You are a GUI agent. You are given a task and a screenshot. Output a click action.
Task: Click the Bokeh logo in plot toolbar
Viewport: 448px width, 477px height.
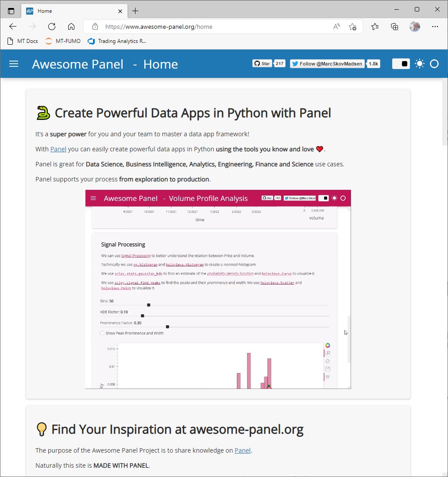click(x=328, y=345)
